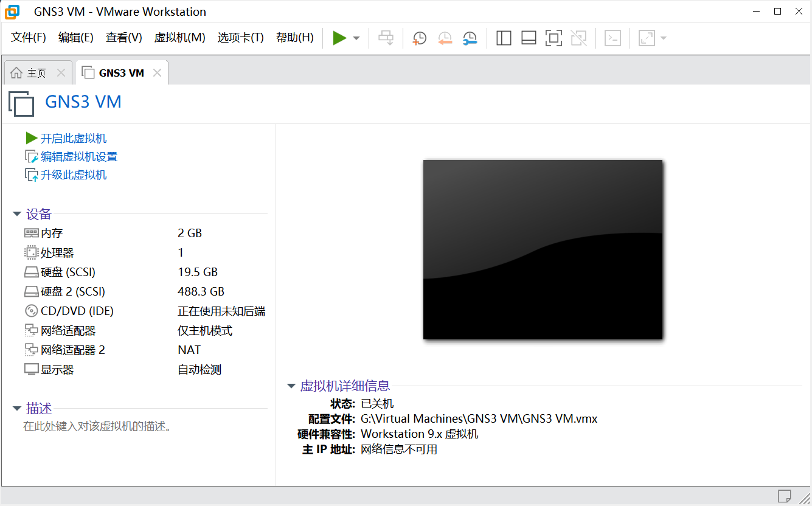Open the Snapshot Manager icon
This screenshot has height=506, width=812.
pyautogui.click(x=470, y=38)
